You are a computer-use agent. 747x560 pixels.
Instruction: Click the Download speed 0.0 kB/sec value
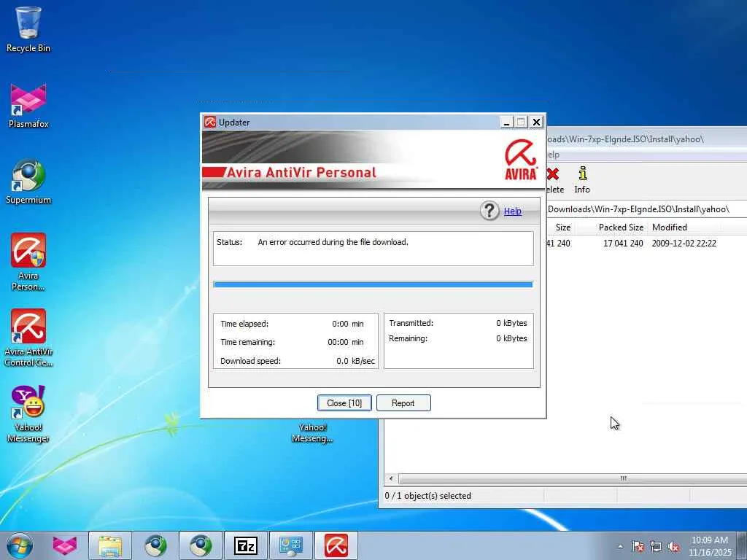(x=355, y=361)
